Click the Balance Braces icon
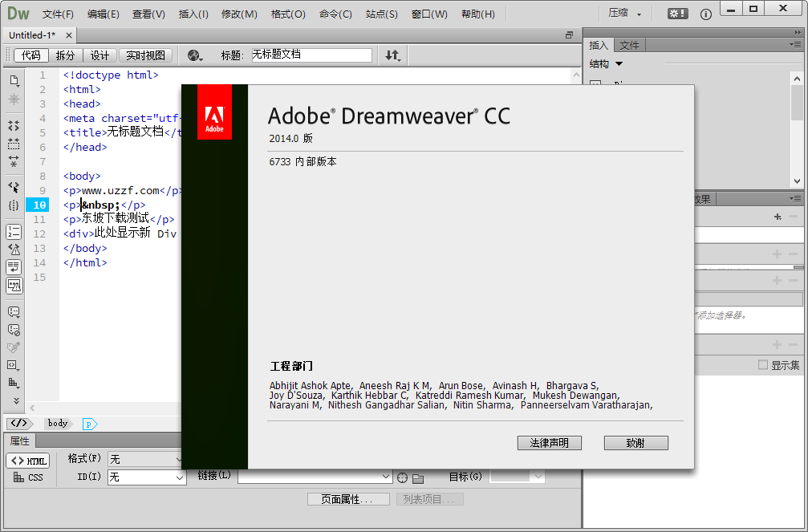This screenshot has height=532, width=808. pos(14,205)
